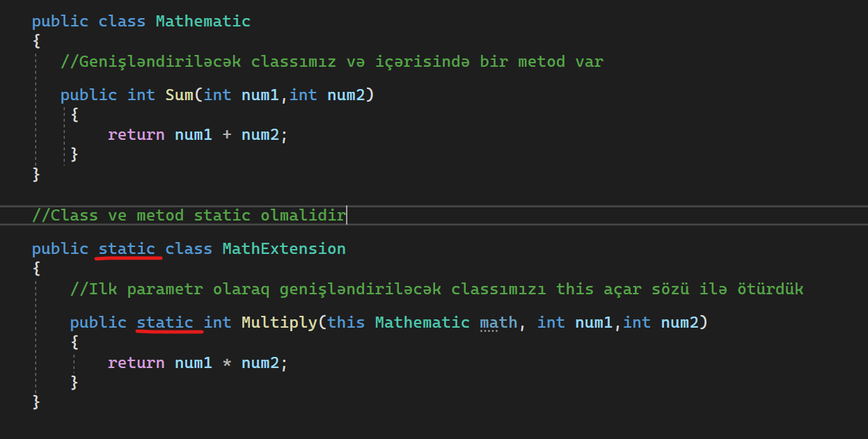
Task: Select the Multiply method name
Action: click(279, 322)
